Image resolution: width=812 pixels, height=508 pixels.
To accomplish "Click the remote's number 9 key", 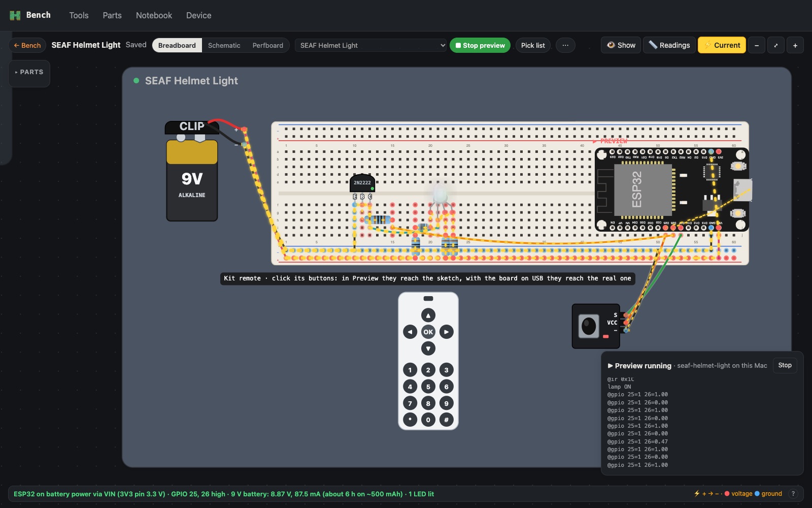I will click(447, 403).
